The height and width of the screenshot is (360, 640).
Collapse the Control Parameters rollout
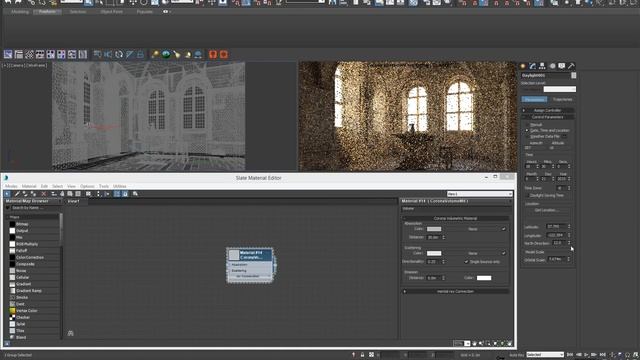tap(547, 117)
